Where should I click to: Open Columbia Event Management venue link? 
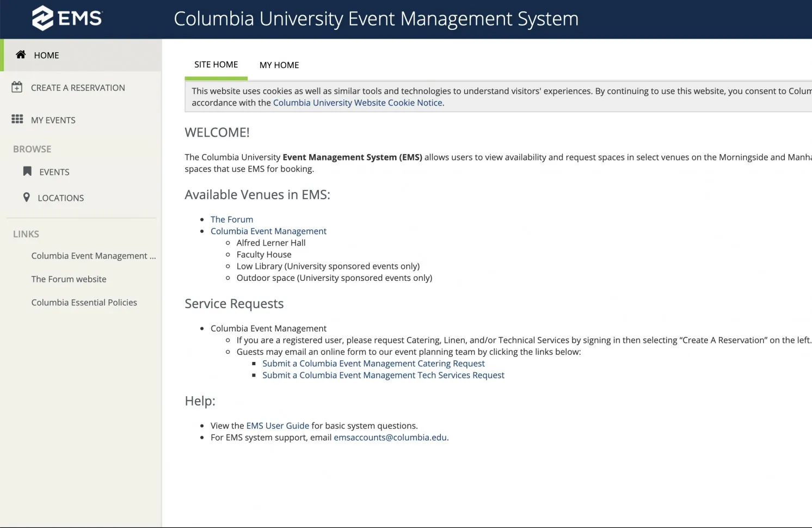[x=268, y=231]
